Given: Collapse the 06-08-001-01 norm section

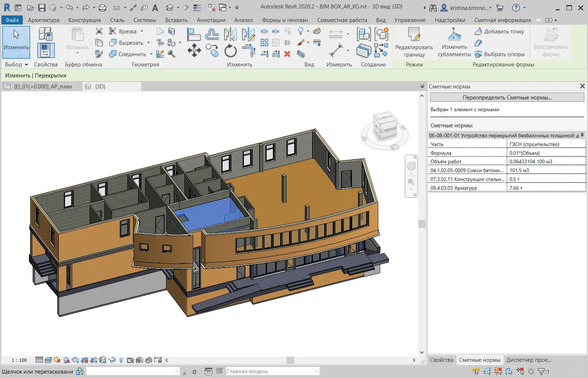Looking at the screenshot, I should coord(582,135).
